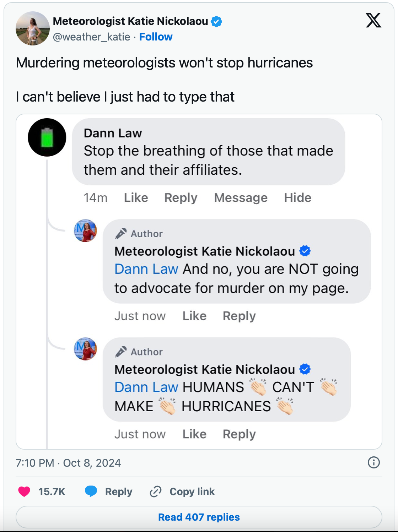Click the 7:10 PM Oct 8, 2024 timestamp
This screenshot has height=532, width=398.
(x=68, y=463)
